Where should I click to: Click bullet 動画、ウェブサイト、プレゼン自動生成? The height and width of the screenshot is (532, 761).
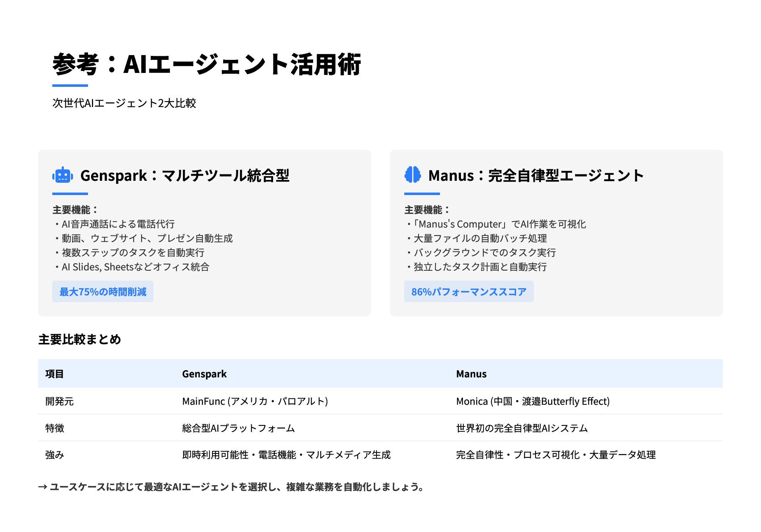143,238
